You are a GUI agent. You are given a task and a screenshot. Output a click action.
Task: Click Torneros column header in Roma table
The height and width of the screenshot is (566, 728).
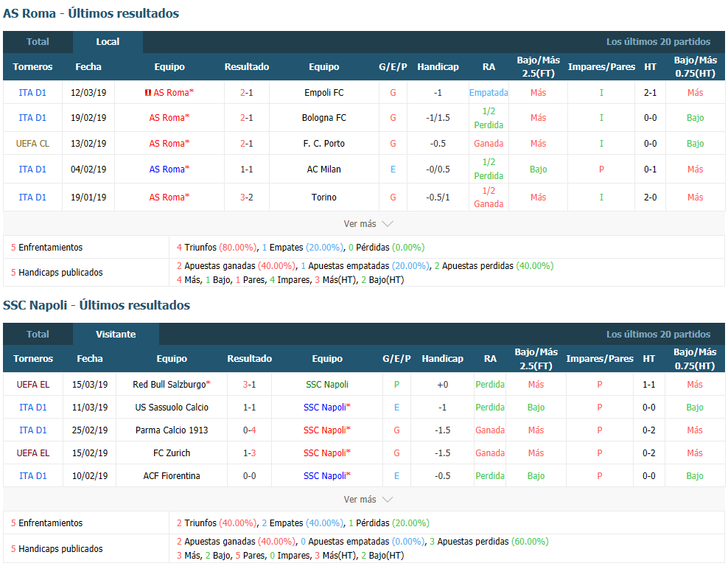(x=32, y=67)
